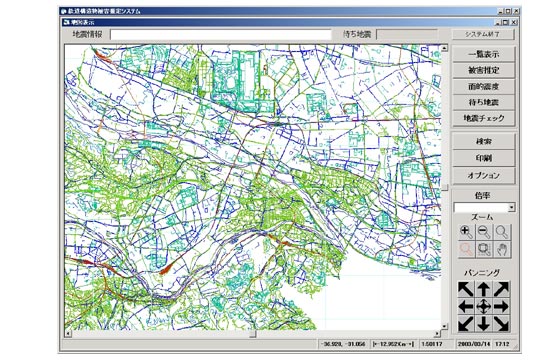The height and width of the screenshot is (360, 560).
Task: Choose the area selection zoom tool
Action: coord(484,249)
